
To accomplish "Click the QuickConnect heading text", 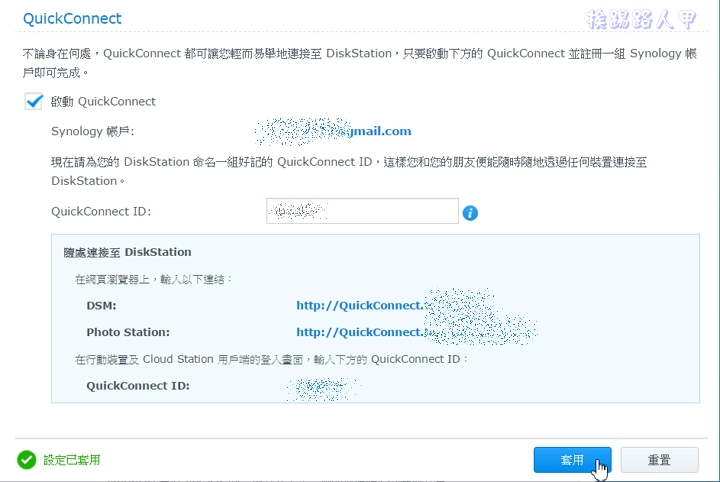I will [72, 18].
